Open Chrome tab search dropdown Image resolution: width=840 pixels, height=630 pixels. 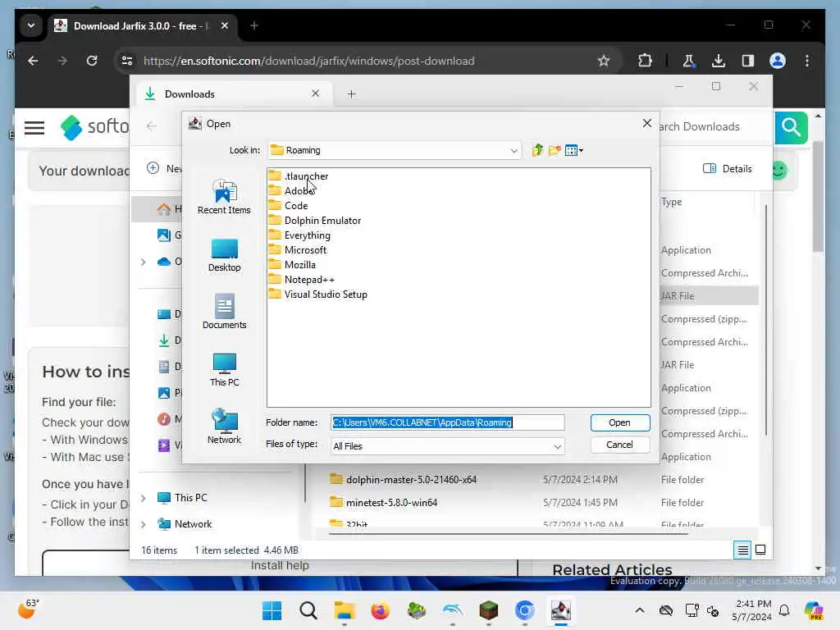(31, 25)
